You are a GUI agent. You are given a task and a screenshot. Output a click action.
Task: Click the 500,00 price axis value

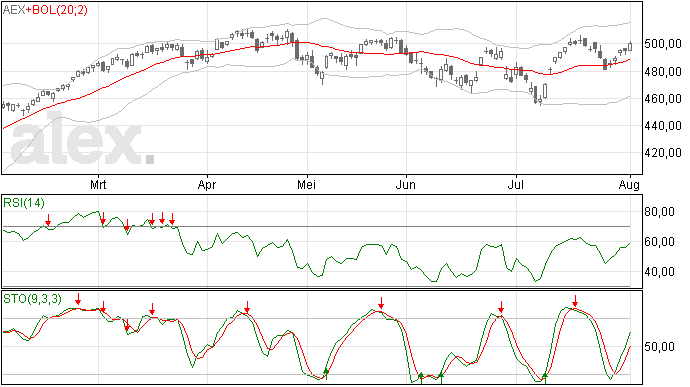(662, 44)
